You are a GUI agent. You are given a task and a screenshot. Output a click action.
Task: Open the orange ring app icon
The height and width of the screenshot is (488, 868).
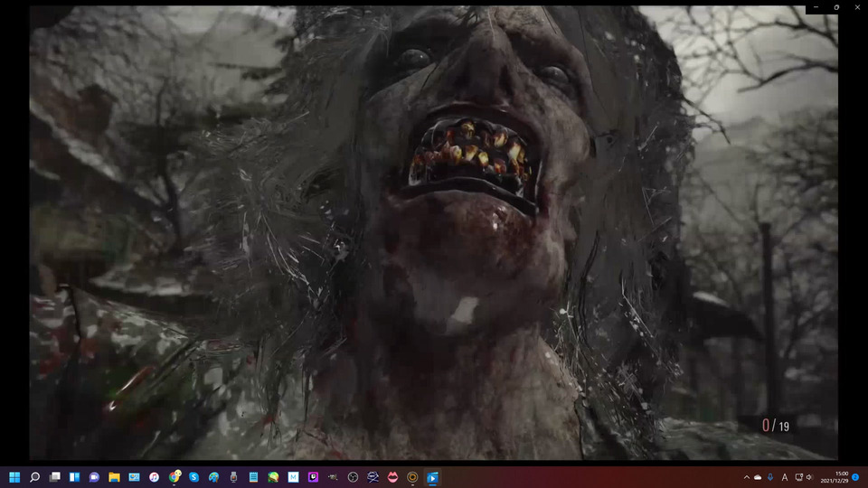[x=412, y=477]
